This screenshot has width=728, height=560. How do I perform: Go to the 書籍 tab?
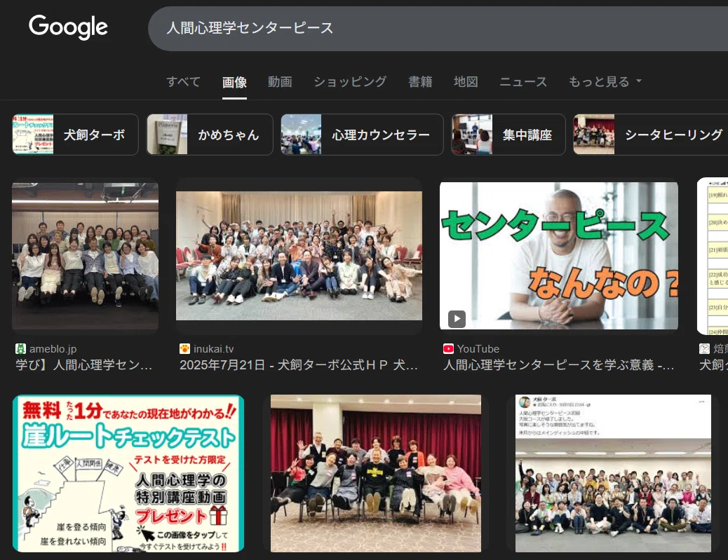coord(420,82)
